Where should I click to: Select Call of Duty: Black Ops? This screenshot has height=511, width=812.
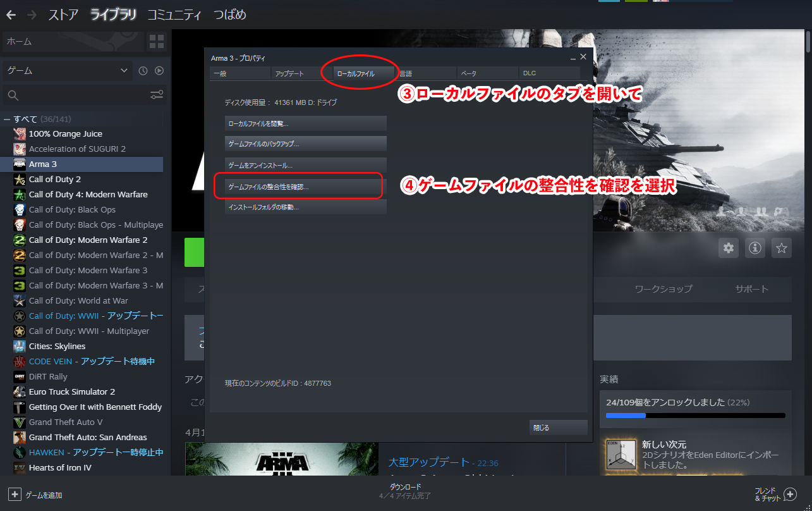pos(82,209)
